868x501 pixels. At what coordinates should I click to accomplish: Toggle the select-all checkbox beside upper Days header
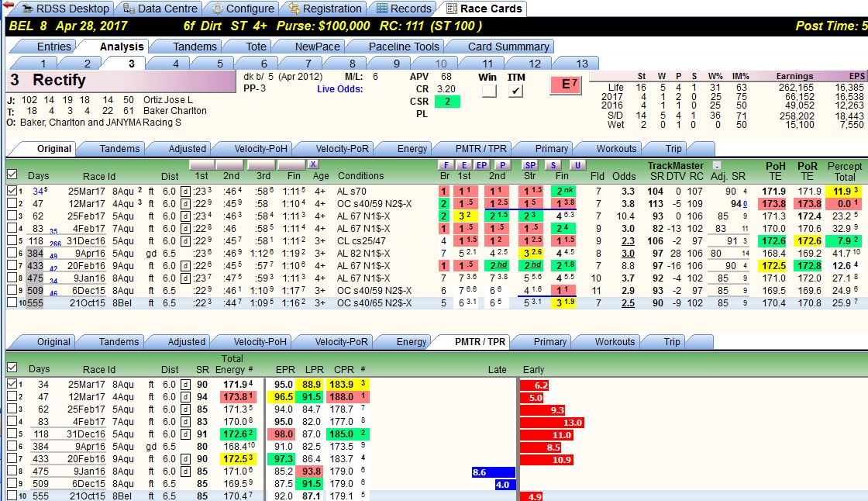tap(12, 174)
